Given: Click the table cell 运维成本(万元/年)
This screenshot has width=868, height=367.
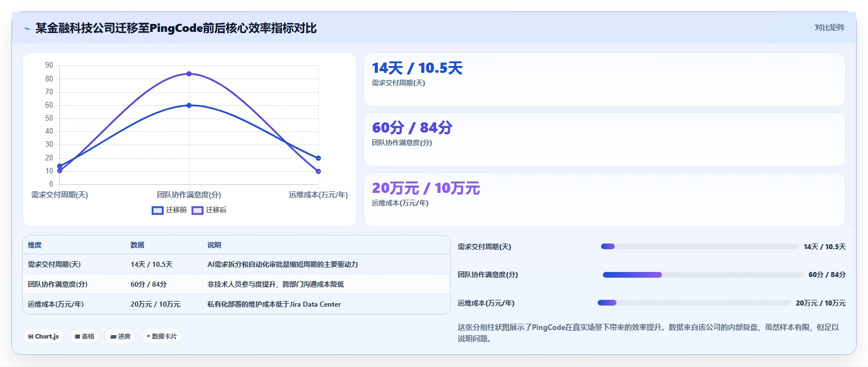Looking at the screenshot, I should (74, 304).
